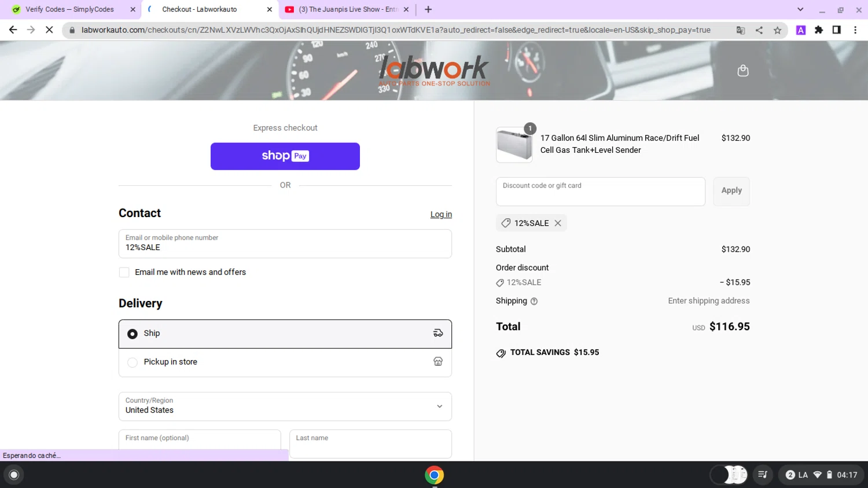Viewport: 868px width, 488px height.
Task: Switch to The Juanpis Live Show tab
Action: pos(347,9)
